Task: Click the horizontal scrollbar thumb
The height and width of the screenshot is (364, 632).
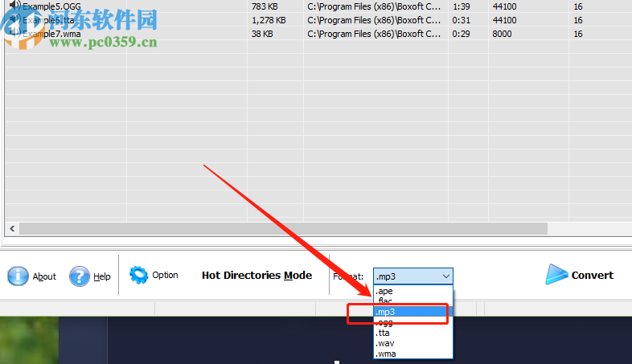Action: coord(283,229)
